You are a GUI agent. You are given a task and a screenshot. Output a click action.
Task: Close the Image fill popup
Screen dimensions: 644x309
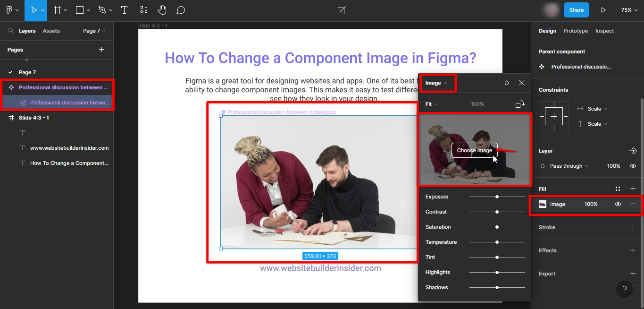[x=522, y=83]
